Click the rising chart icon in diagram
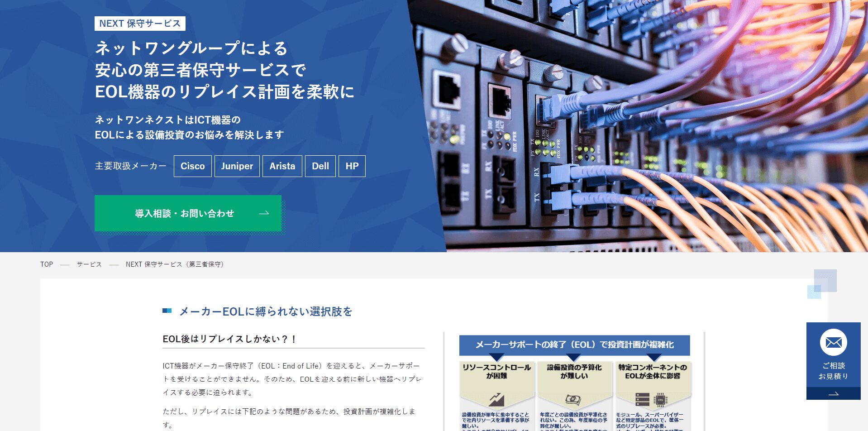Image resolution: width=868 pixels, height=431 pixels. pos(496,400)
